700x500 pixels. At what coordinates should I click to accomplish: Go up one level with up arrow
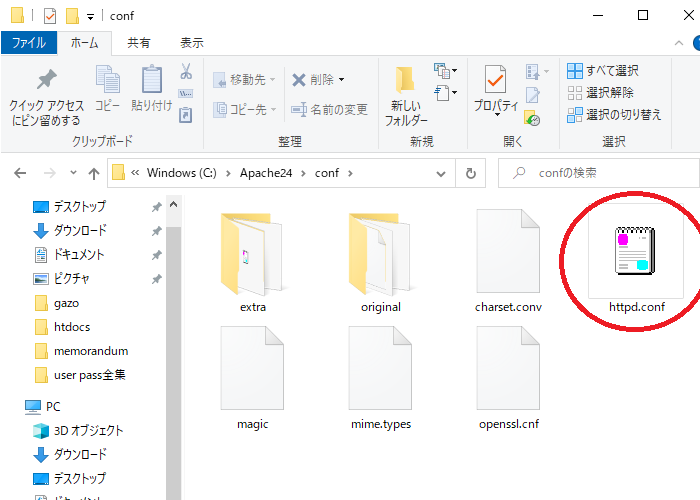[x=94, y=173]
